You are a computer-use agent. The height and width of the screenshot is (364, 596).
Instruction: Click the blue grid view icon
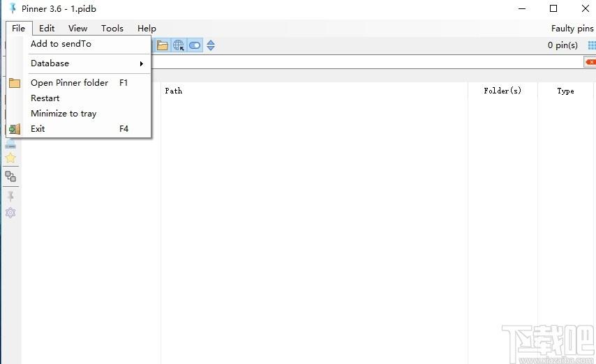[591, 45]
